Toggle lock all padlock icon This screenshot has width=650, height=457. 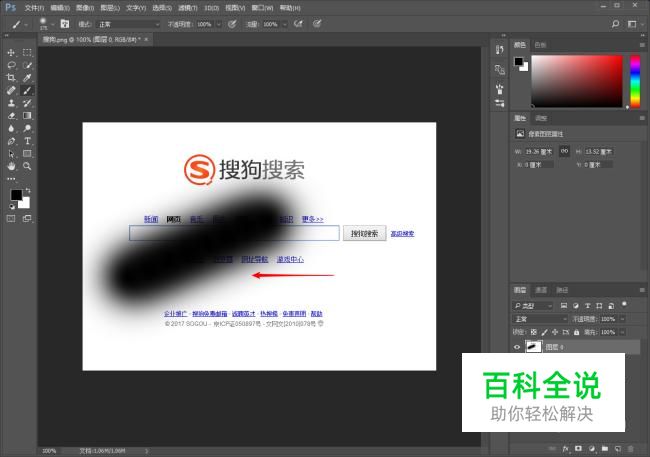tap(577, 332)
